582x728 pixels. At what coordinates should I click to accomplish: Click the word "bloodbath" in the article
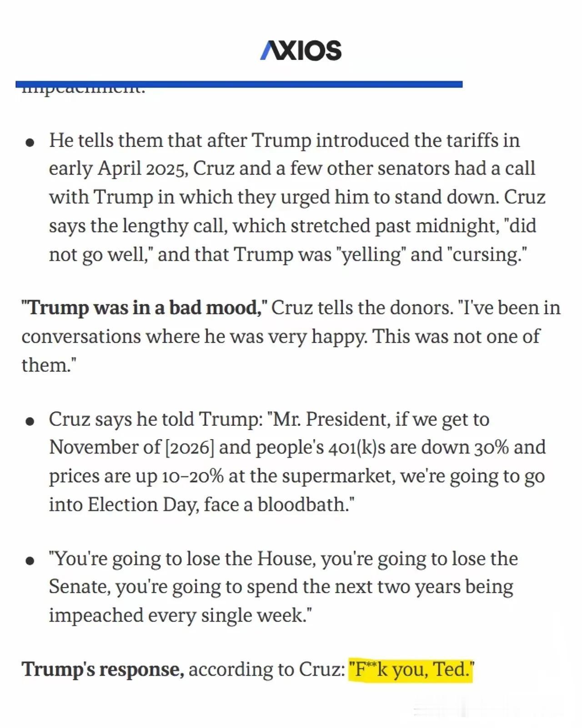tap(303, 505)
